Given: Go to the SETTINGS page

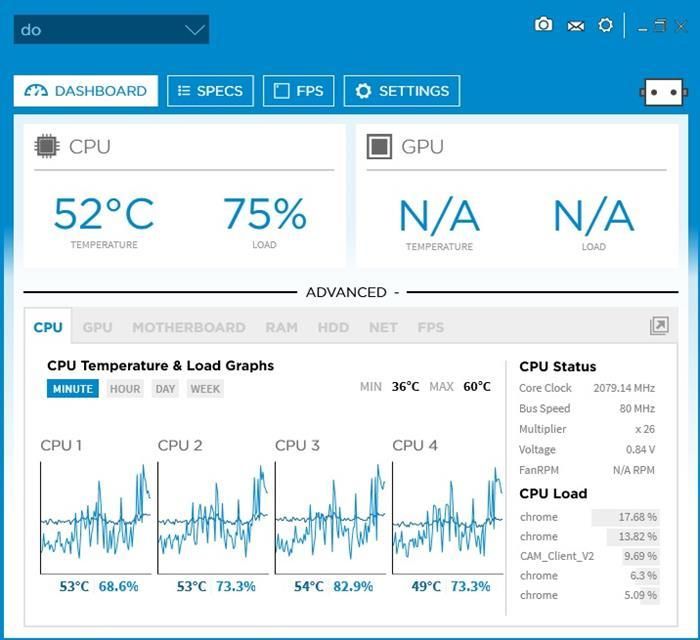Looking at the screenshot, I should [x=402, y=91].
